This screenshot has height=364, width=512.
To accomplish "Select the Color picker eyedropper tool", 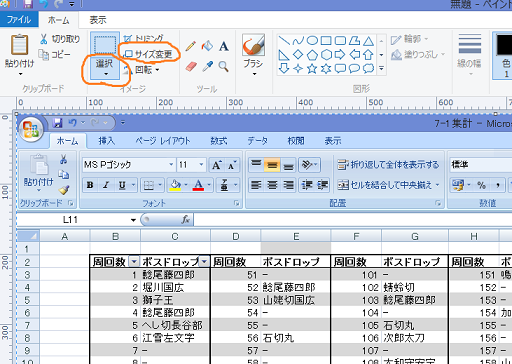I will click(207, 66).
